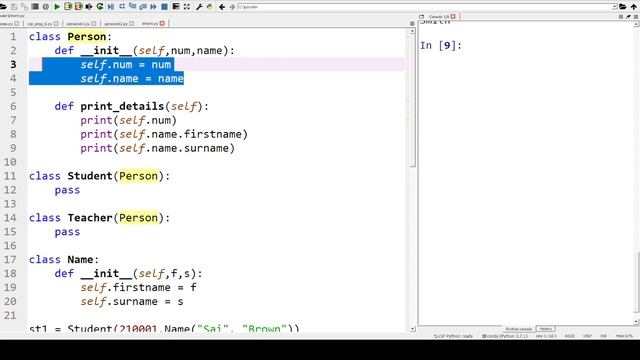Click the console vertical scrollbar thumb

coord(637,282)
